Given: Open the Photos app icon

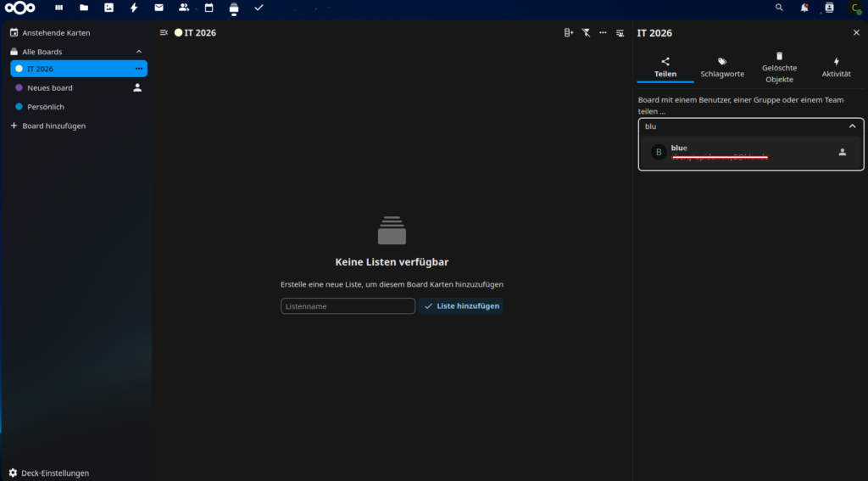Looking at the screenshot, I should pyautogui.click(x=108, y=8).
